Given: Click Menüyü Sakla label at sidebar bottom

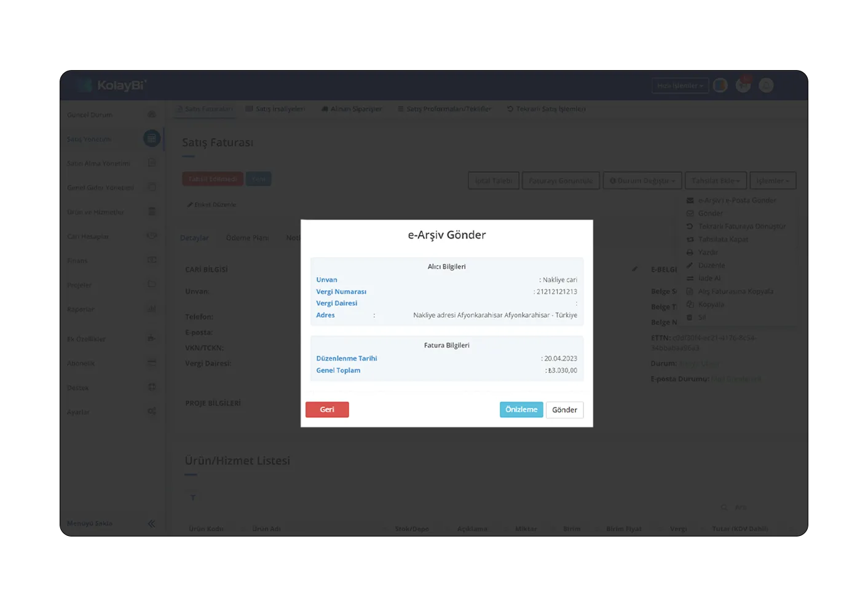Looking at the screenshot, I should coord(90,524).
